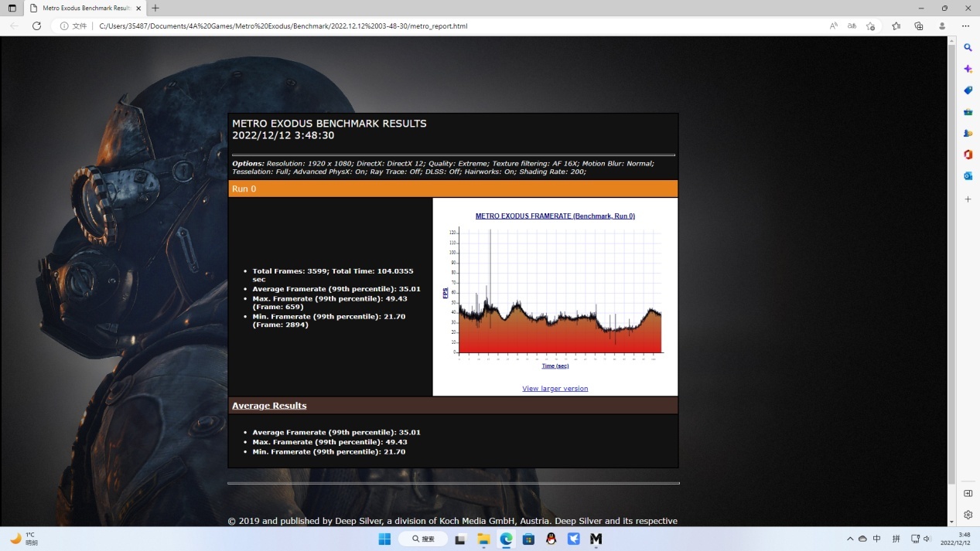Click the page vertical scrollbar thumb

(951, 263)
